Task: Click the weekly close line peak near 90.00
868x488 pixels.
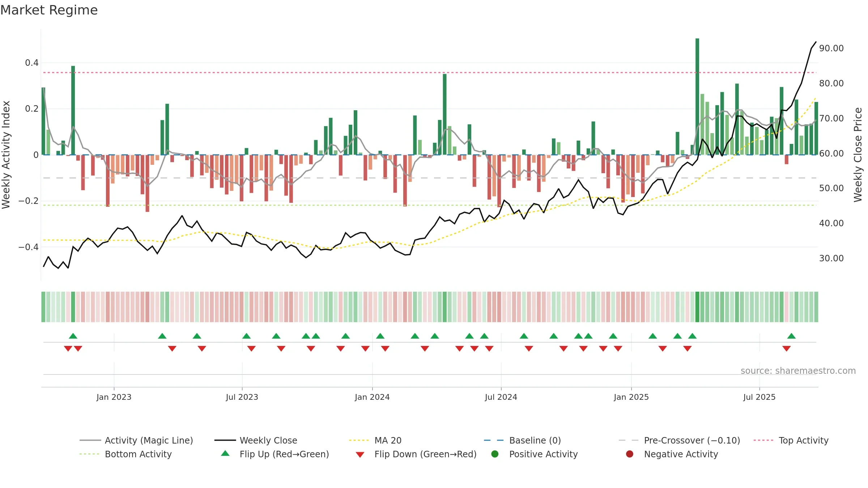Action: 816,42
